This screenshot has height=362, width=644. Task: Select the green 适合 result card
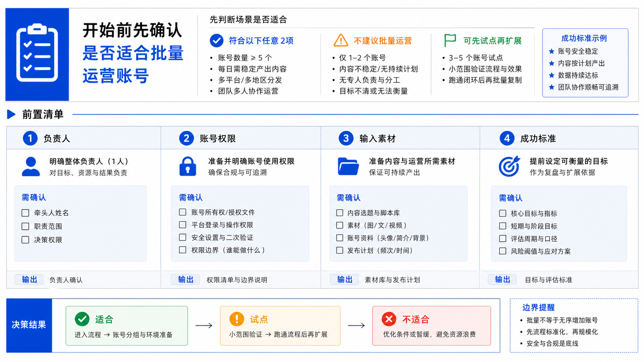tap(127, 325)
